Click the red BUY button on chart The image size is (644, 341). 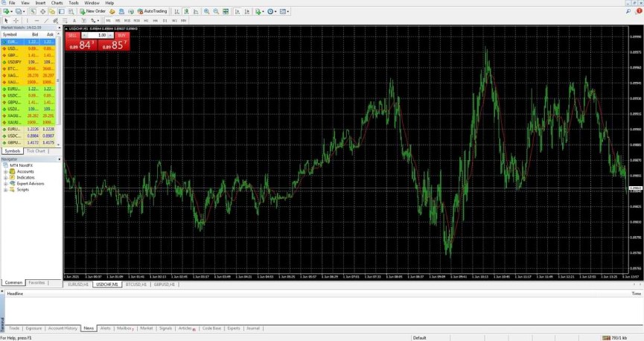(121, 35)
